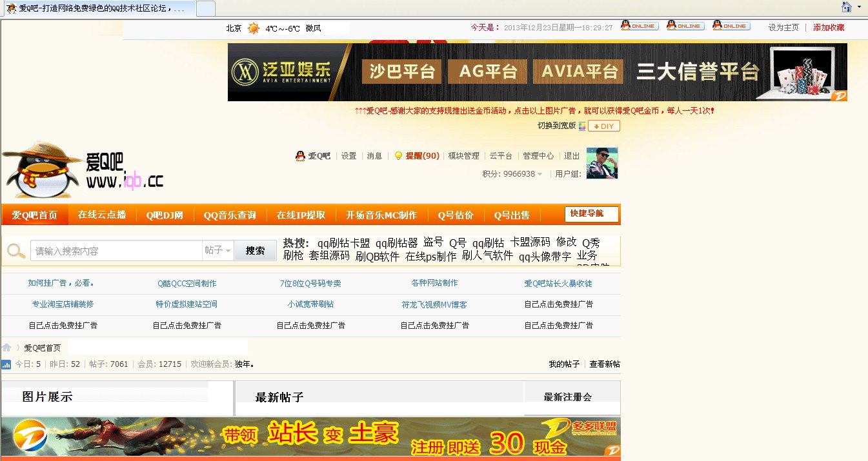The height and width of the screenshot is (461, 868).
Task: Open 云平台 link
Action: 501,156
